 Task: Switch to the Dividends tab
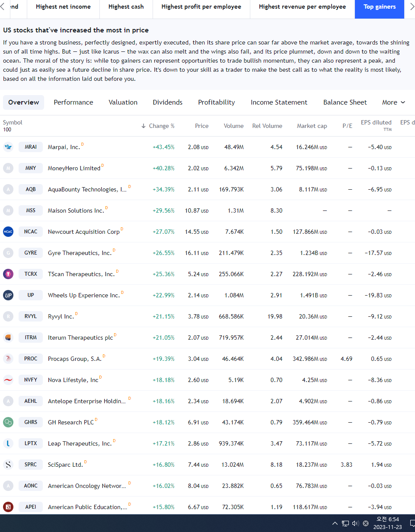tap(168, 102)
